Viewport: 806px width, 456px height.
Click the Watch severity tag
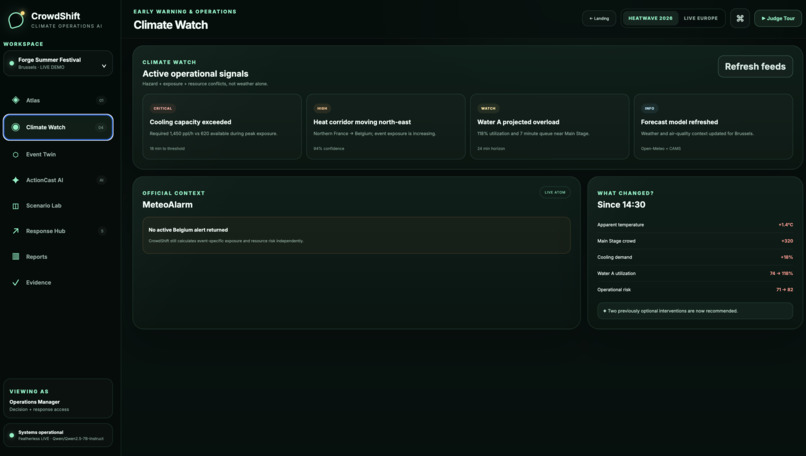[x=488, y=108]
